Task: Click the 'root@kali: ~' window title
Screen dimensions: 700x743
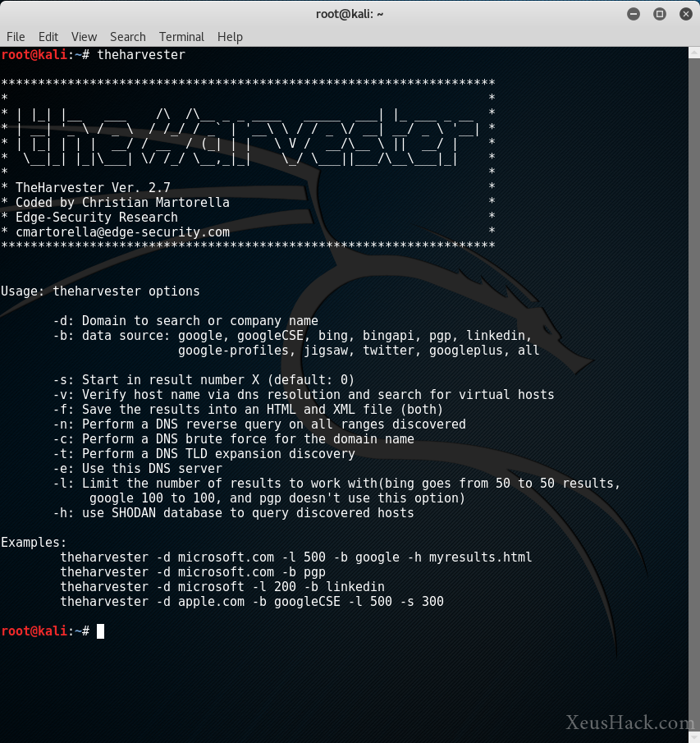Action: [x=350, y=14]
